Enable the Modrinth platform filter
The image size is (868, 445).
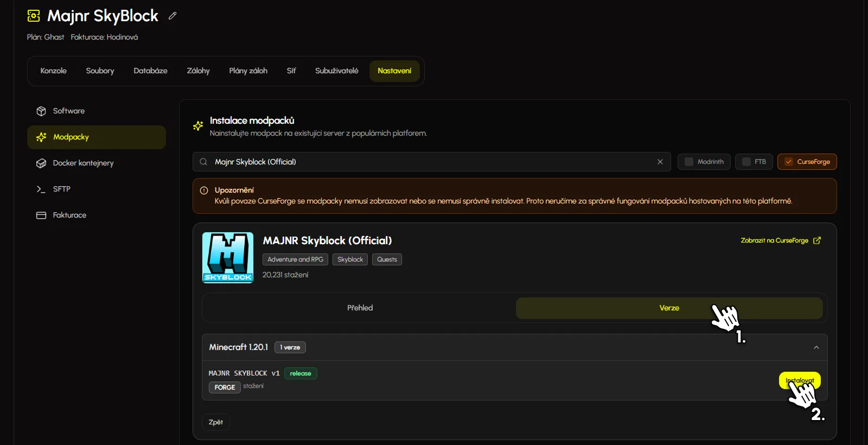click(x=704, y=162)
